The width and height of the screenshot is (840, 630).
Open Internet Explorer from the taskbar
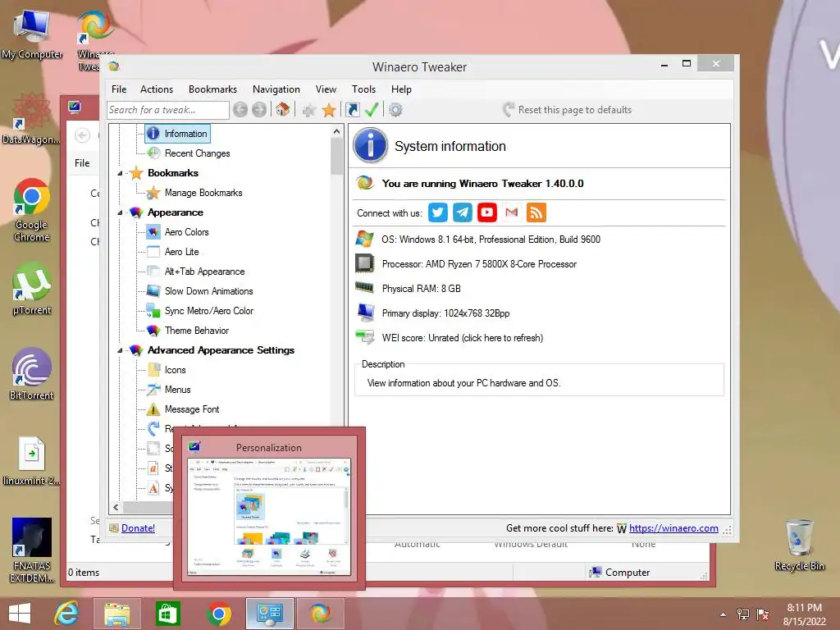point(67,614)
